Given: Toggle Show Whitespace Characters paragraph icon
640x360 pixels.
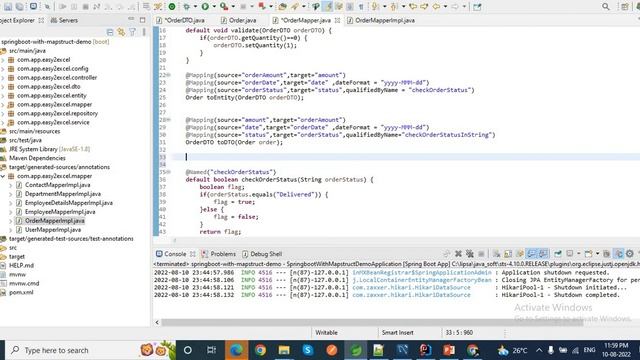Looking at the screenshot, I should click(361, 7).
